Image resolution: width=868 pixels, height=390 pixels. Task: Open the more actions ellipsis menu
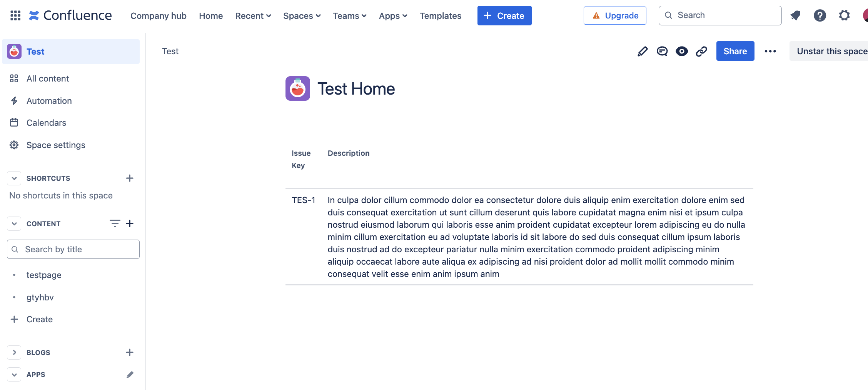point(770,51)
